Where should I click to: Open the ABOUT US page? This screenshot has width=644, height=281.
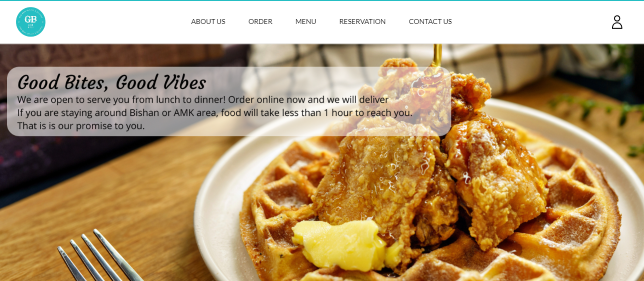point(208,21)
